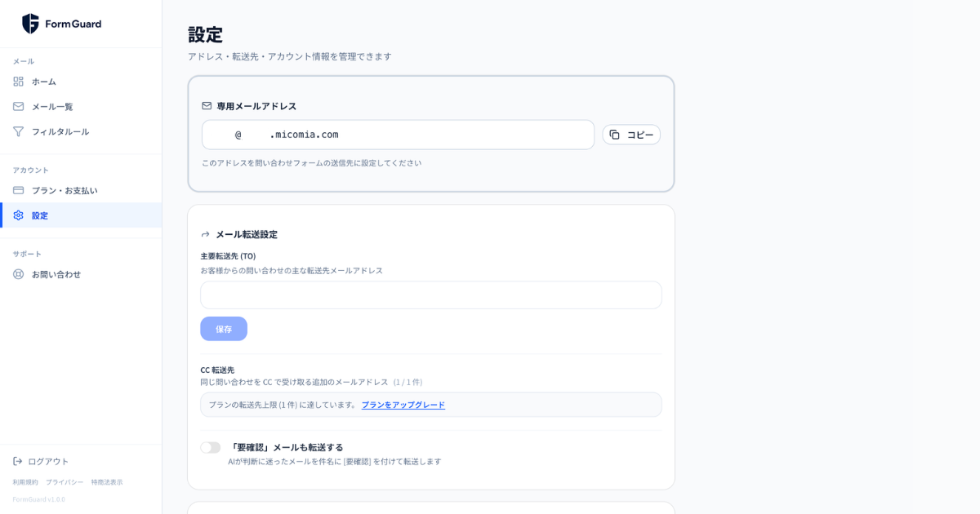
Task: Click the ログアウト button
Action: pos(41,461)
